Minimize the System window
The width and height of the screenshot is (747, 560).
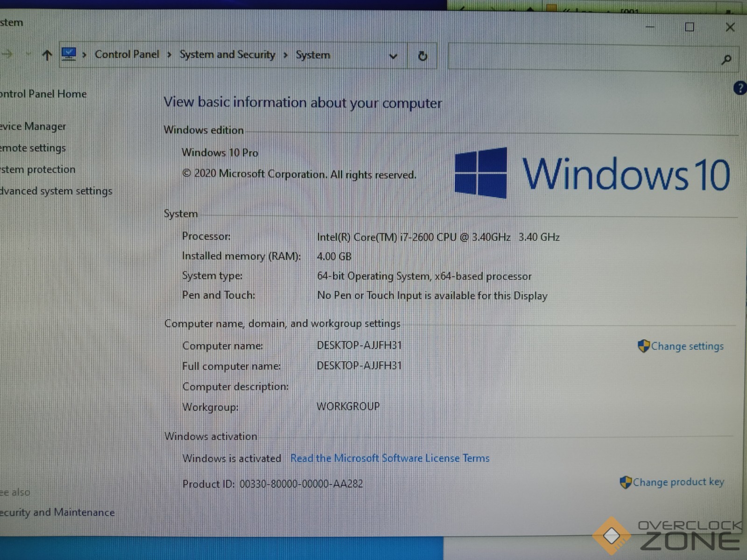click(650, 27)
